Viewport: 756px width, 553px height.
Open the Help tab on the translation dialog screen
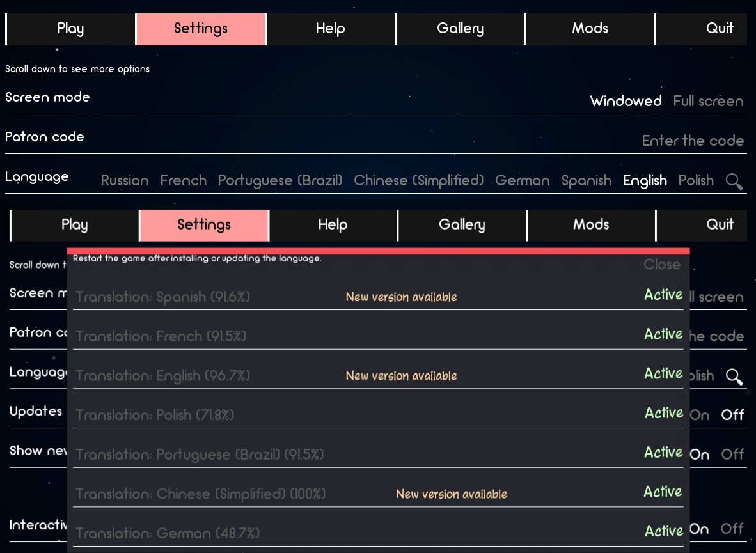(333, 225)
